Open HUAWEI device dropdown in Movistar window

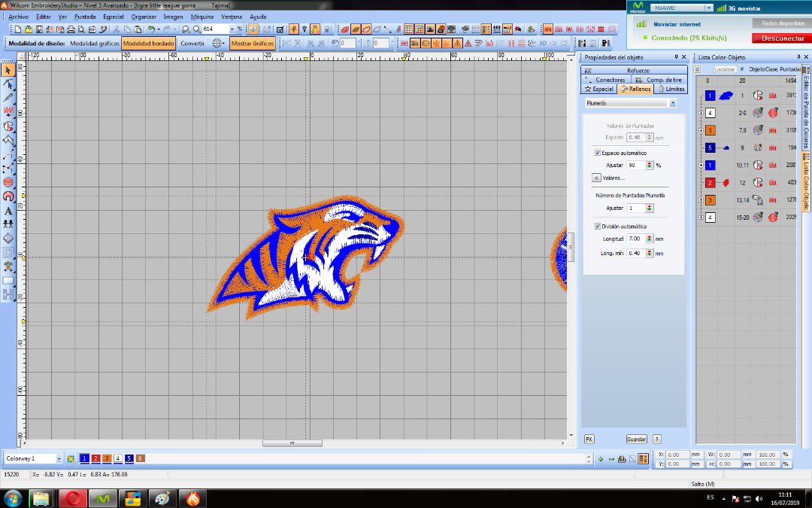(x=708, y=8)
